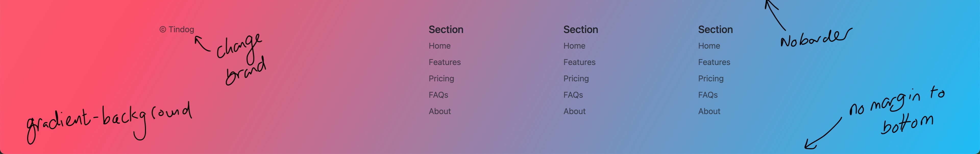980x154 pixels.
Task: Open Home link in first Section column
Action: [x=439, y=46]
